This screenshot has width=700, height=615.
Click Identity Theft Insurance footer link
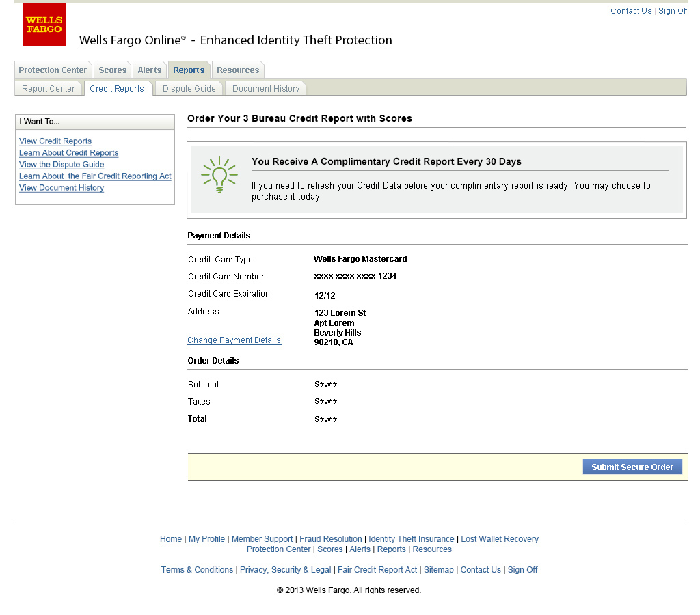(x=411, y=538)
